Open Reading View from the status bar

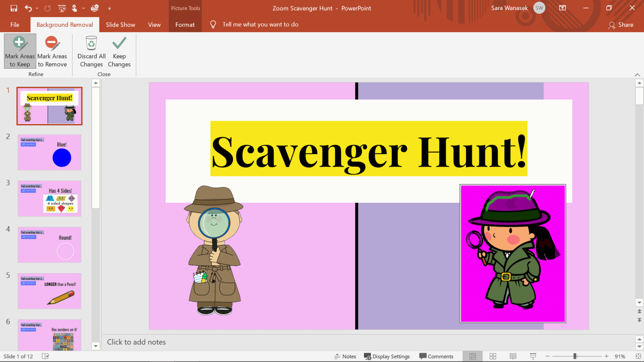coord(513,356)
